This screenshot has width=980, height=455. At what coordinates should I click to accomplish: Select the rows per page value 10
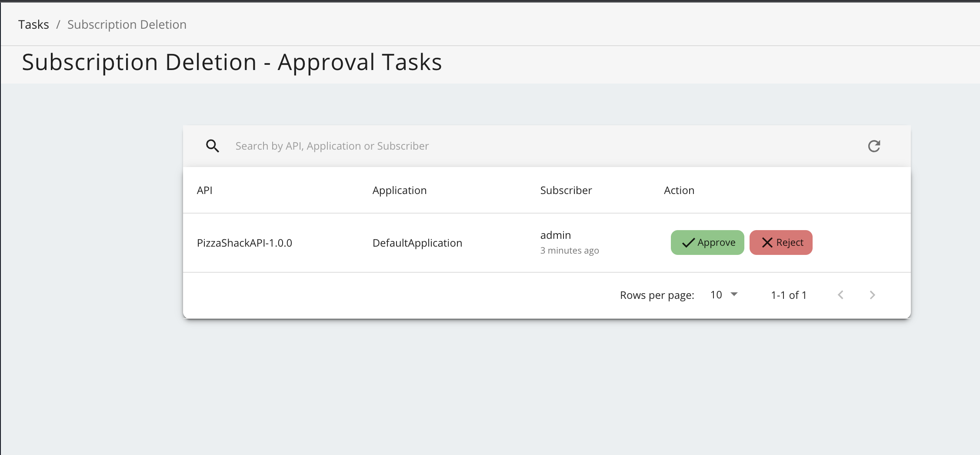(716, 295)
